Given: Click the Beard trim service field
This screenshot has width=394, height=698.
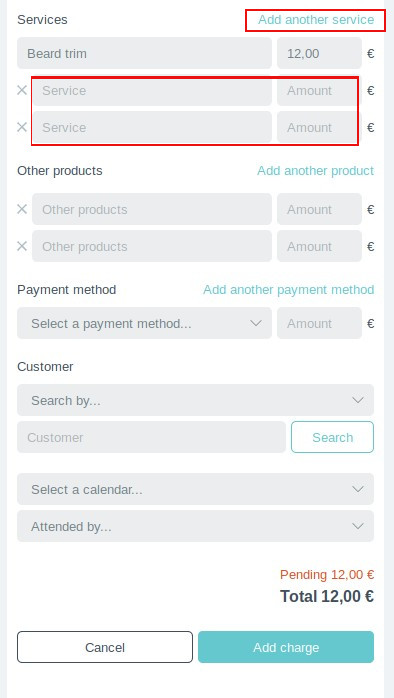Looking at the screenshot, I should (x=144, y=53).
